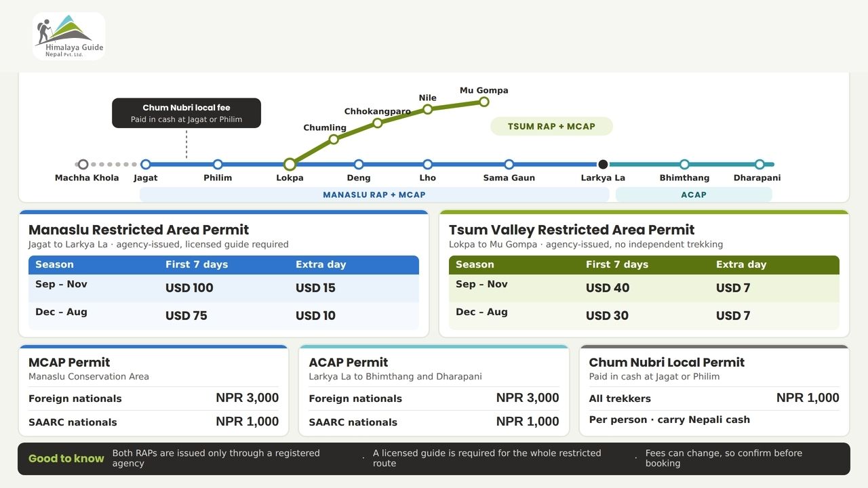868x488 pixels.
Task: Click 'Per person · carry Nepali cash' note
Action: (x=669, y=420)
